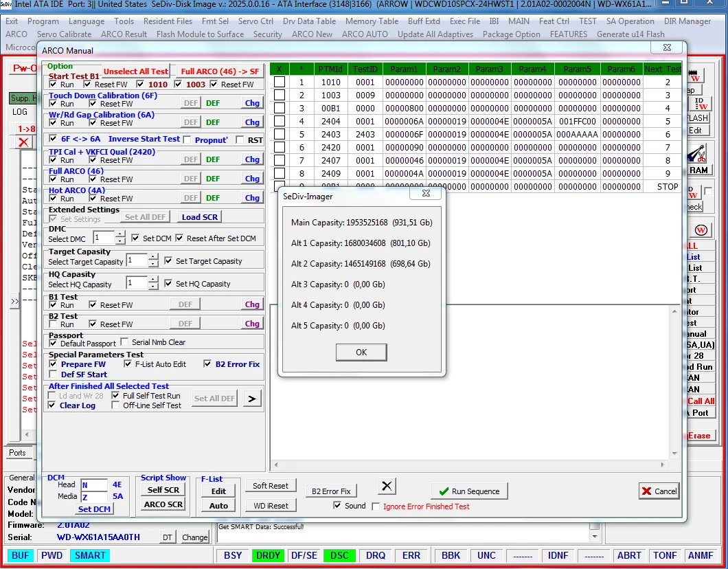Open the Exit menu
This screenshot has width=728, height=569.
tap(12, 21)
